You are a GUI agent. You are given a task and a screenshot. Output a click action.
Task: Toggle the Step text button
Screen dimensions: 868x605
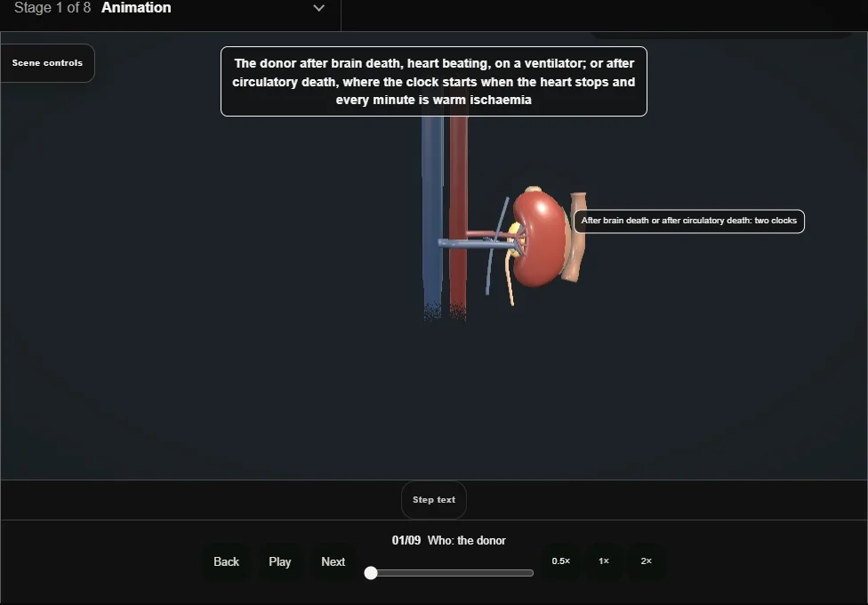coord(434,500)
